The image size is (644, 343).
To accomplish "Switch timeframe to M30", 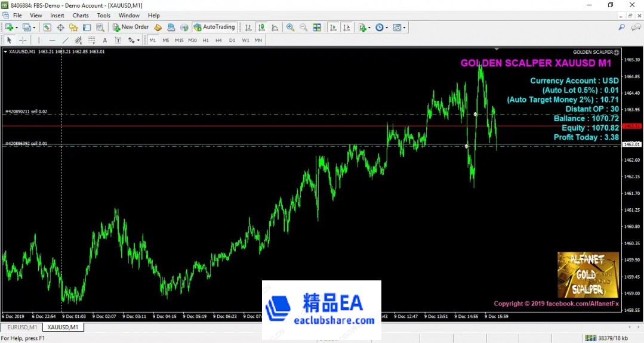I will pyautogui.click(x=192, y=40).
